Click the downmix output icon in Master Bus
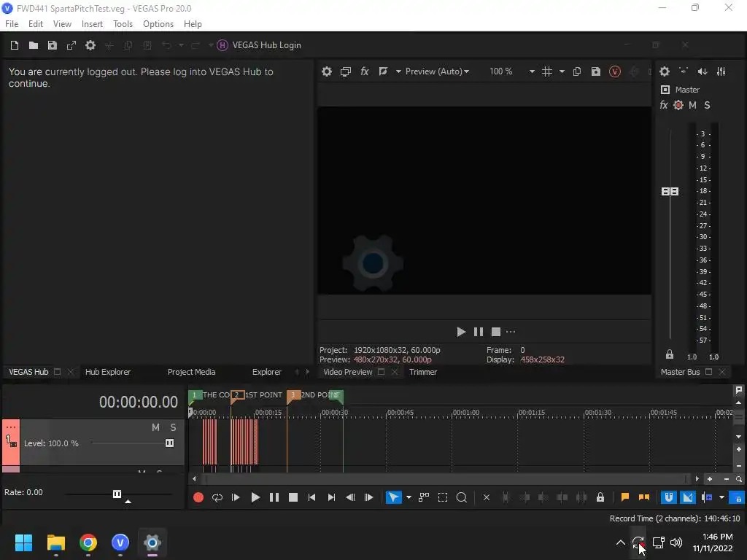747x560 pixels. click(684, 71)
